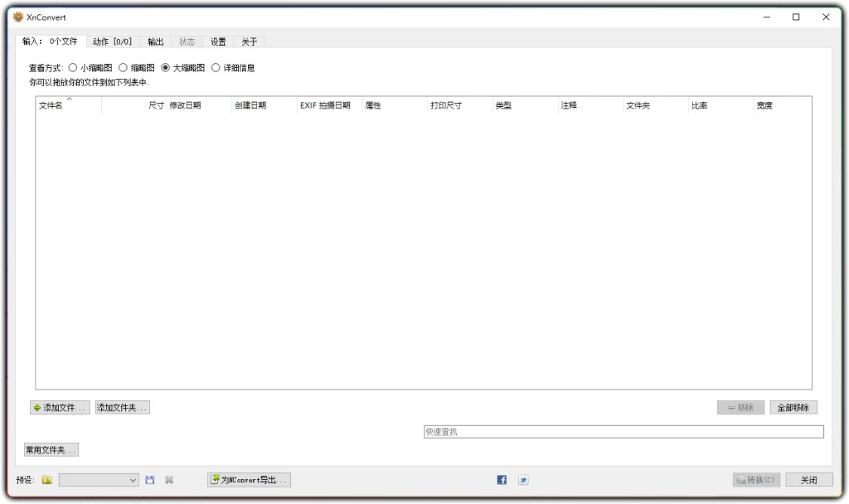Focus the 快速查找 search field
The width and height of the screenshot is (849, 504).
pyautogui.click(x=623, y=431)
